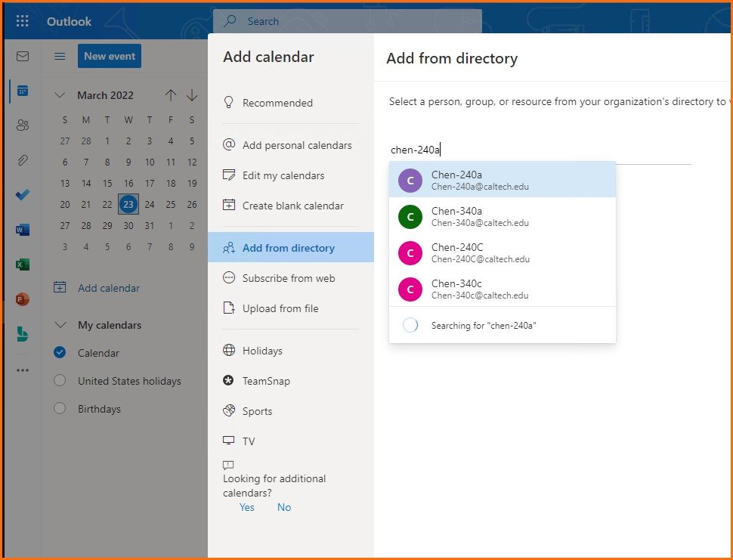Screen dimensions: 733x560
Task: Go to previous month with up arrow
Action: [x=171, y=95]
